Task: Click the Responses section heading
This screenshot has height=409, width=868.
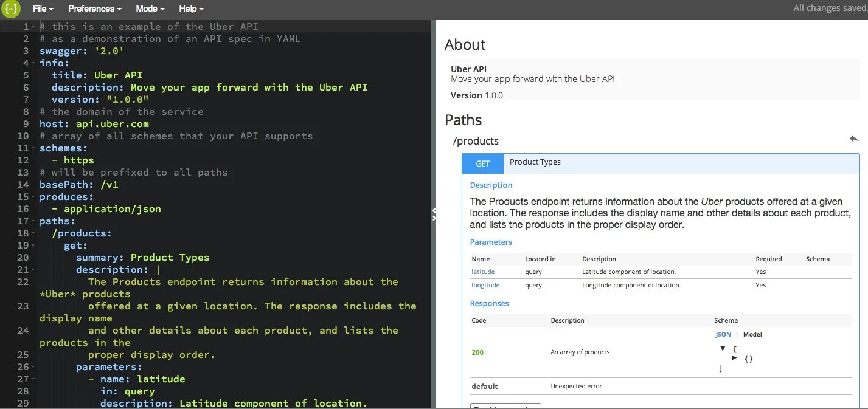Action: point(489,303)
